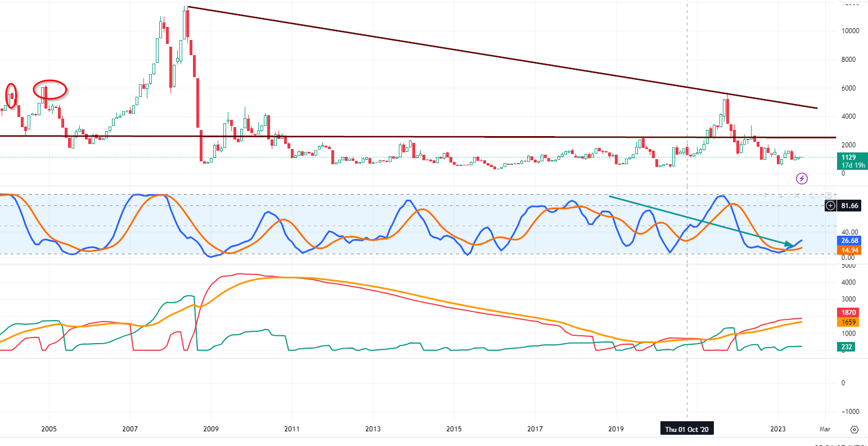This screenshot has height=446, width=868.
Task: Click the red ellipse drawing on the 2005 candles
Action: 48,89
